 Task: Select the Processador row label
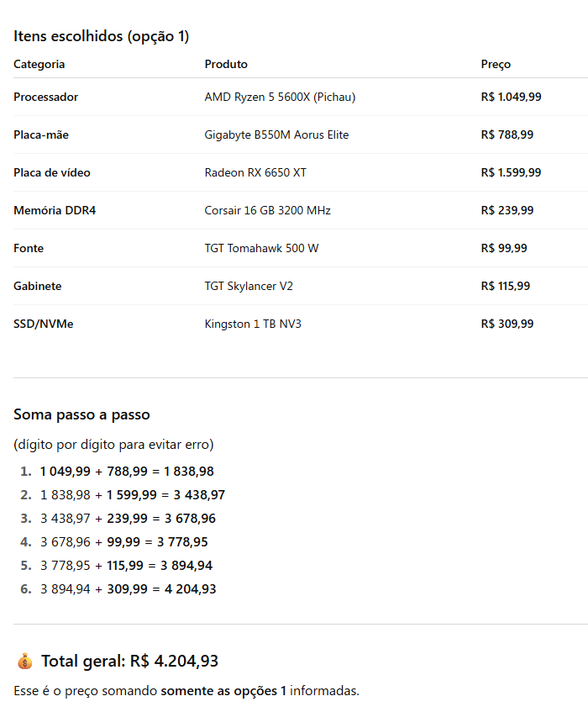(x=45, y=97)
